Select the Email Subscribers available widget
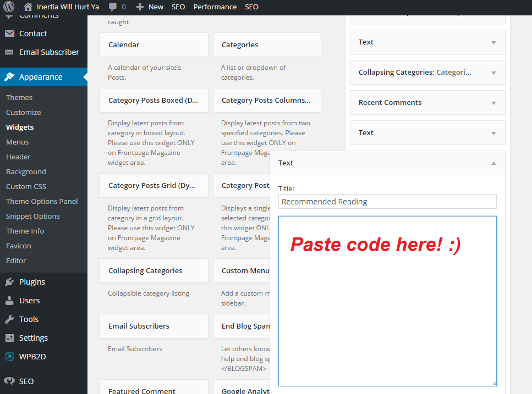Screen dimensions: 532x394 [x=153, y=326]
